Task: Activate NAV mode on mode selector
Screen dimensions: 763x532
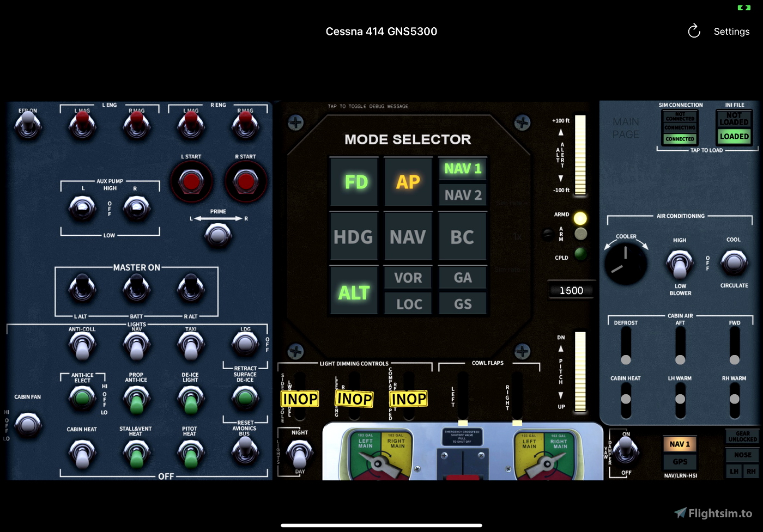Action: tap(408, 237)
